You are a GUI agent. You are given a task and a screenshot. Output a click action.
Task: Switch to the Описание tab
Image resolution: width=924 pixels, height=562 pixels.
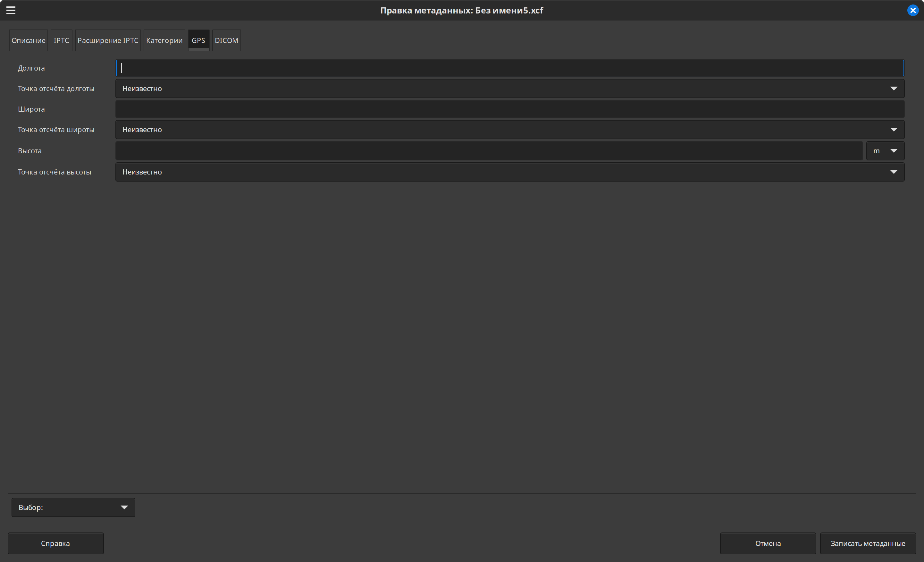point(29,40)
